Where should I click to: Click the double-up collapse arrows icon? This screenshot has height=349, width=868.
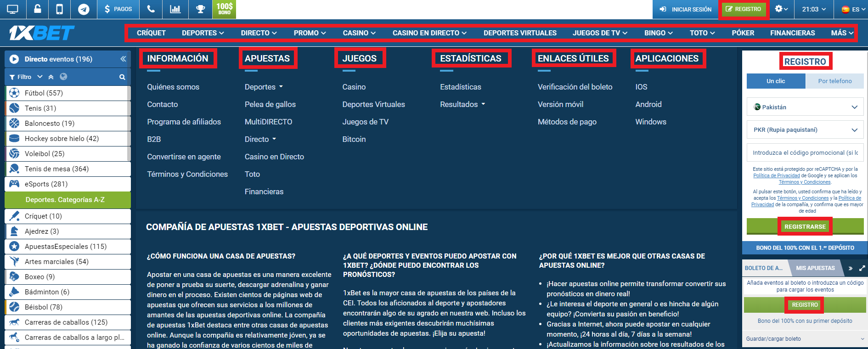(x=51, y=77)
